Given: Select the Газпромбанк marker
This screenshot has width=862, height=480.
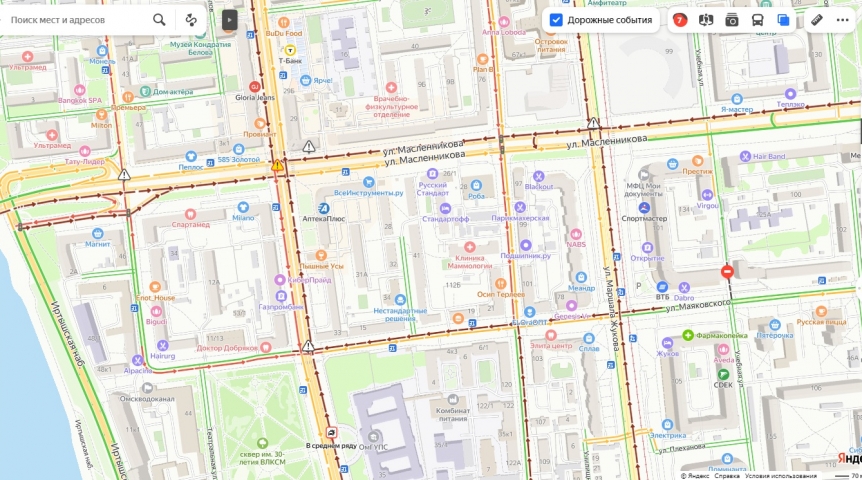Looking at the screenshot, I should pos(281,296).
